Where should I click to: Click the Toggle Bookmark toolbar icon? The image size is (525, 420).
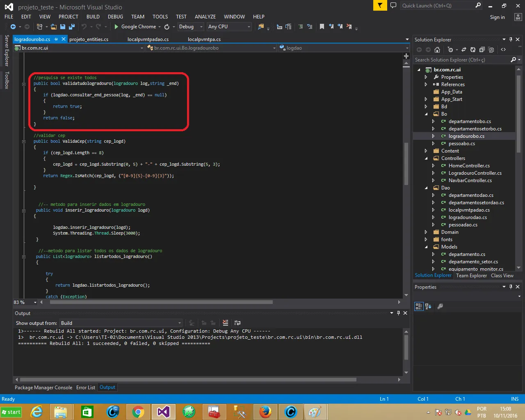(x=322, y=27)
